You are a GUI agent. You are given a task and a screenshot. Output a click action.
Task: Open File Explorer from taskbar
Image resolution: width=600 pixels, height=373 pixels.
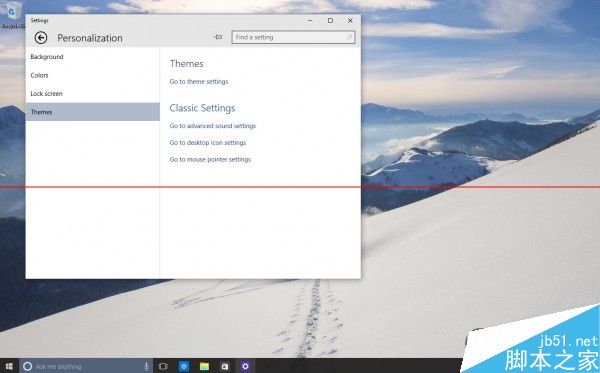(204, 366)
